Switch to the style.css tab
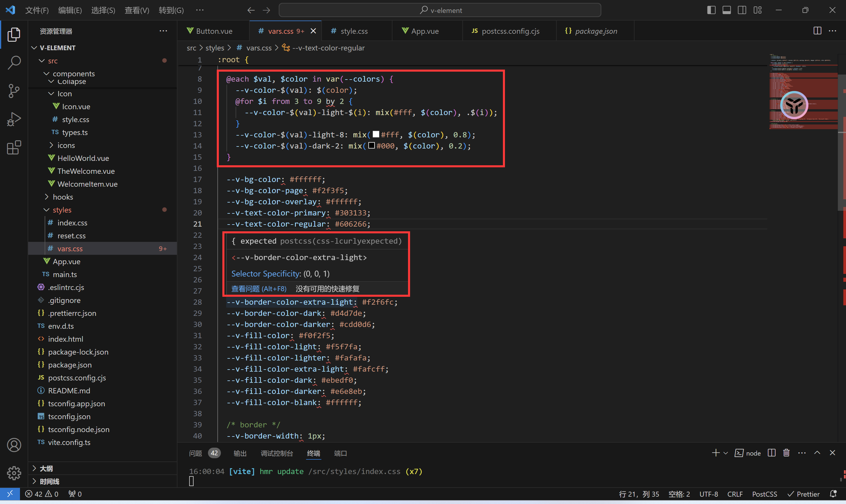 [356, 31]
